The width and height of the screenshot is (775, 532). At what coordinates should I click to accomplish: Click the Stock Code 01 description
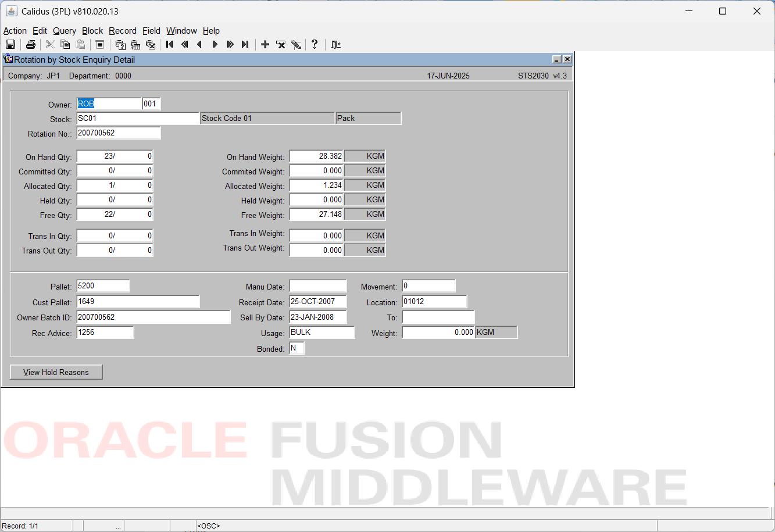[267, 119]
